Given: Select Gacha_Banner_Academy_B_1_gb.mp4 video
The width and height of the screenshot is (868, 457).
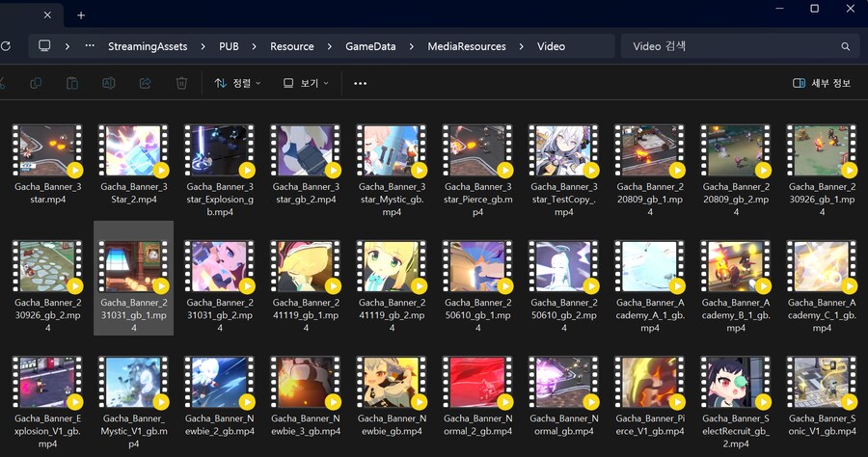Looking at the screenshot, I should pos(736,286).
